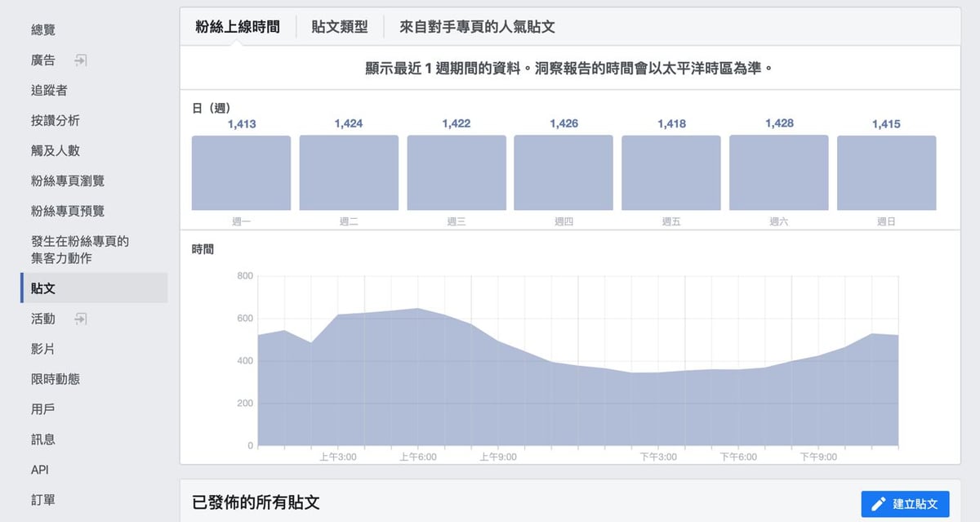Click the arrow icon beside 活動

click(80, 319)
